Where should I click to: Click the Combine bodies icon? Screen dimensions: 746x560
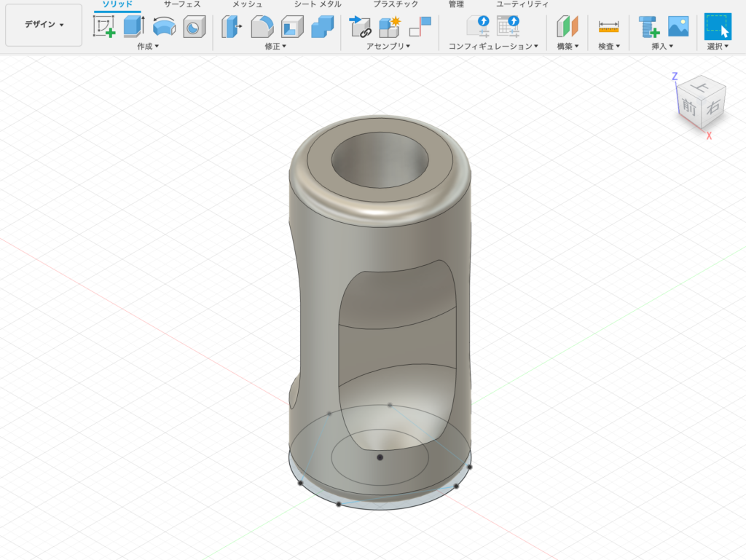pos(322,27)
